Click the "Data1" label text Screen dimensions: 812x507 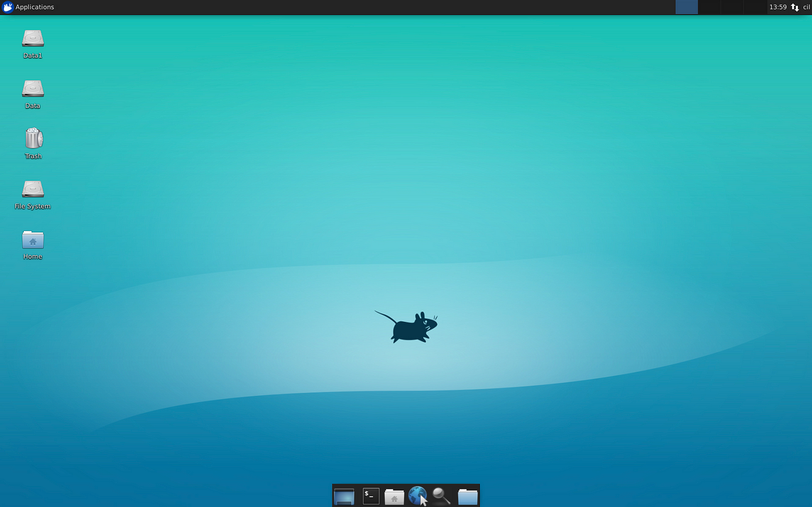coord(32,56)
